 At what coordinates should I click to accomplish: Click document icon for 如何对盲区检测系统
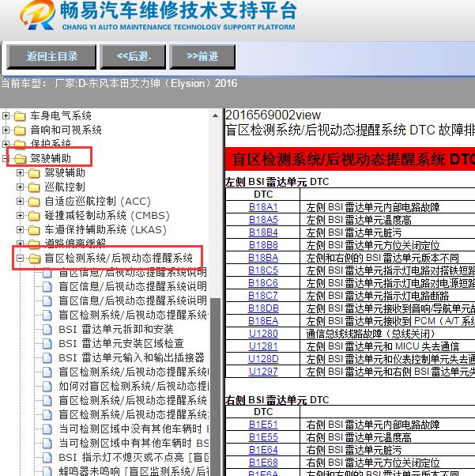(x=47, y=386)
